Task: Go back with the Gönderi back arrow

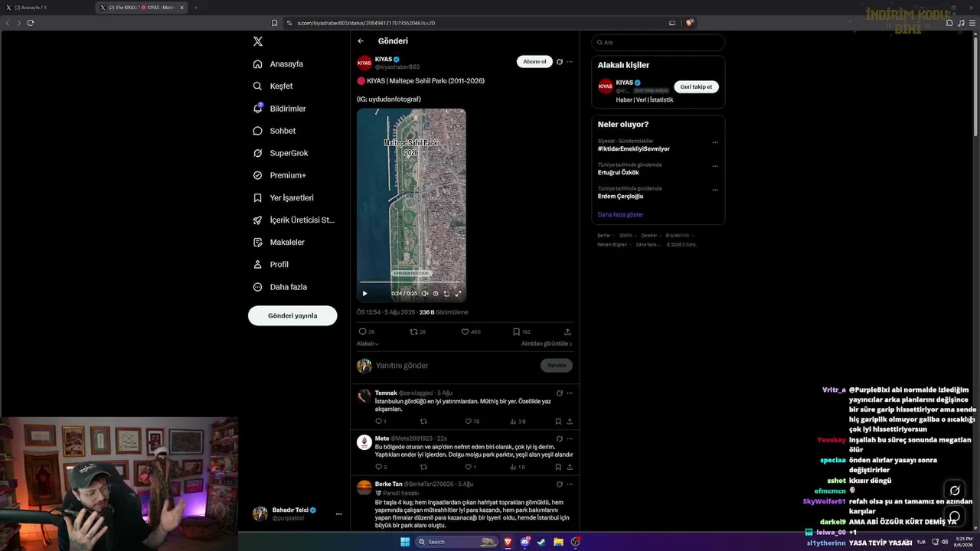Action: point(361,41)
